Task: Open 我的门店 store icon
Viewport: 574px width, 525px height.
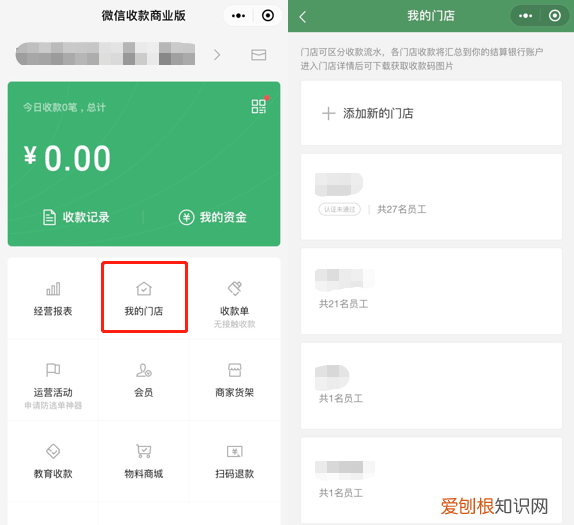Action: (144, 288)
